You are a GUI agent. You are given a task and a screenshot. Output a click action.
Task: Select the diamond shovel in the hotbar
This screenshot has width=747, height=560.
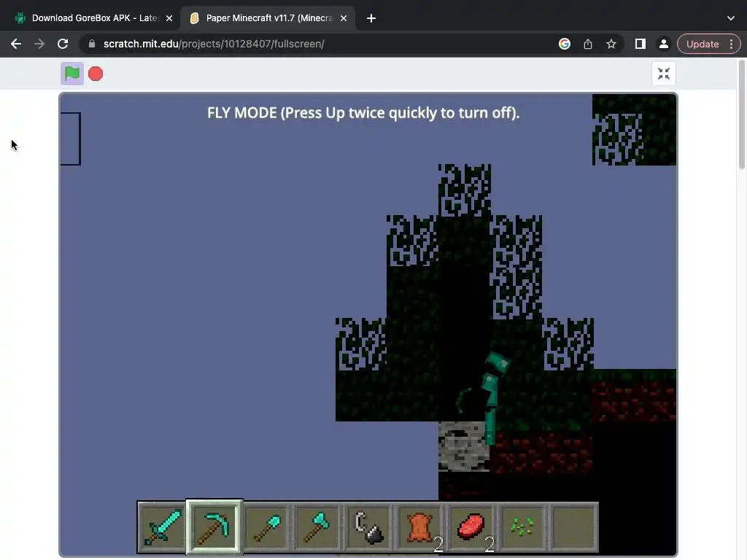click(x=267, y=526)
